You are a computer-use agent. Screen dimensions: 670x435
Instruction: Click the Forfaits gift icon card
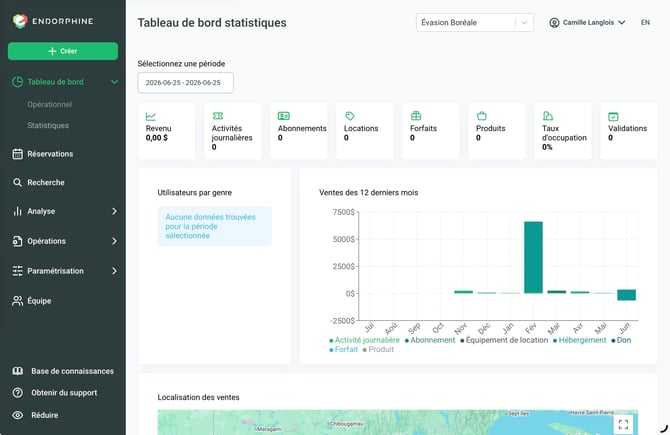coord(431,131)
